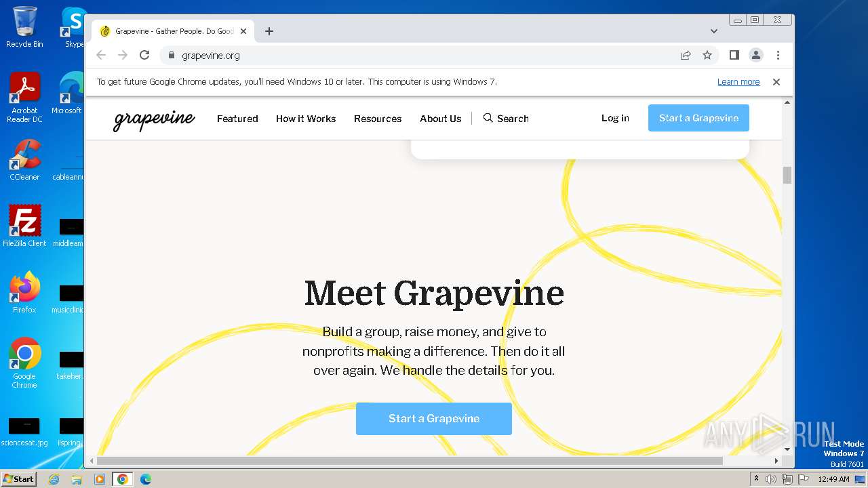
Task: Open Windows Media Player in taskbar
Action: pos(100,479)
